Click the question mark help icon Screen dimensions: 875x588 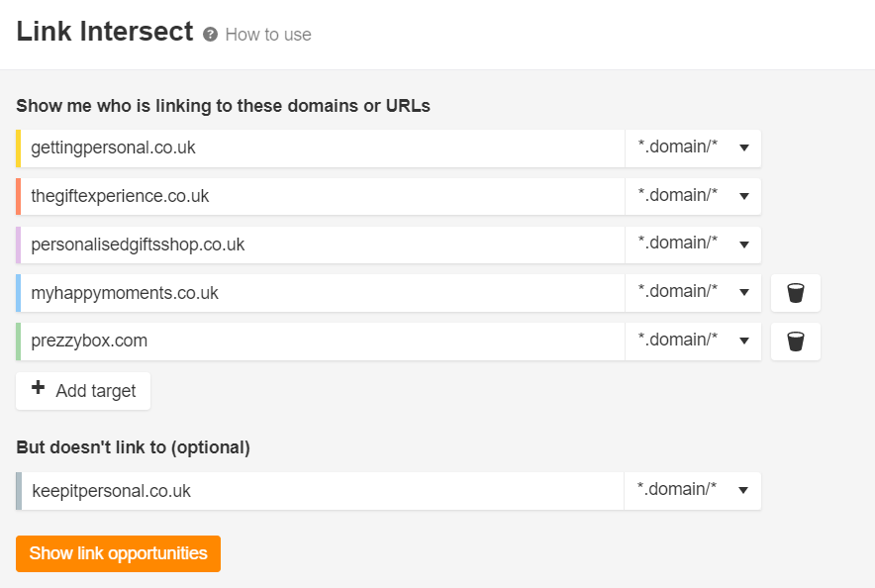[x=210, y=35]
